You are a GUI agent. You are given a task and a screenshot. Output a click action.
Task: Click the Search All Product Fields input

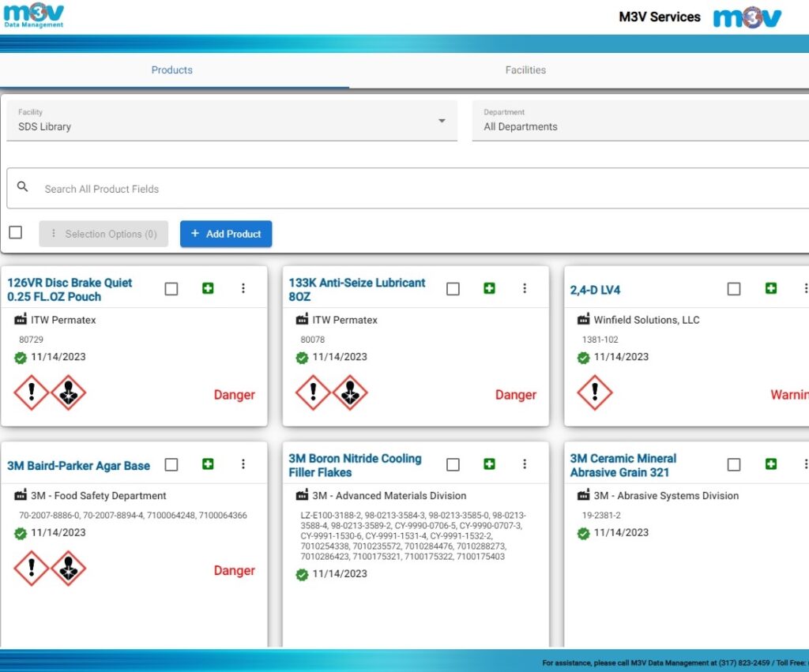pos(408,188)
